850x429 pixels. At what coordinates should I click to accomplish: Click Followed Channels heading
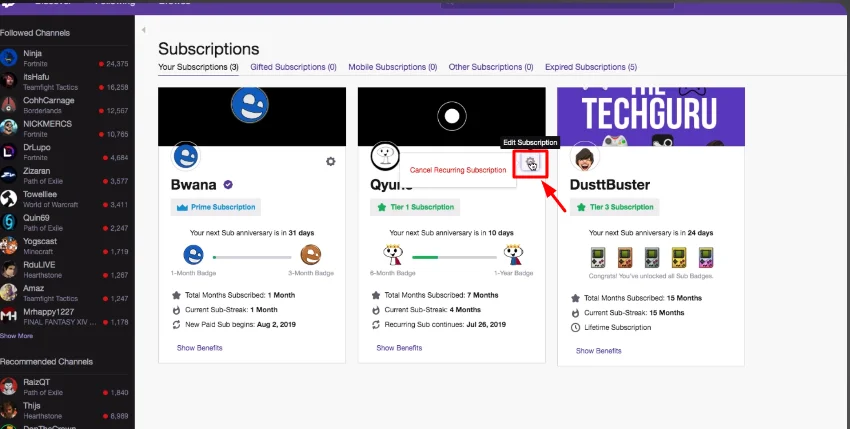[x=35, y=33]
